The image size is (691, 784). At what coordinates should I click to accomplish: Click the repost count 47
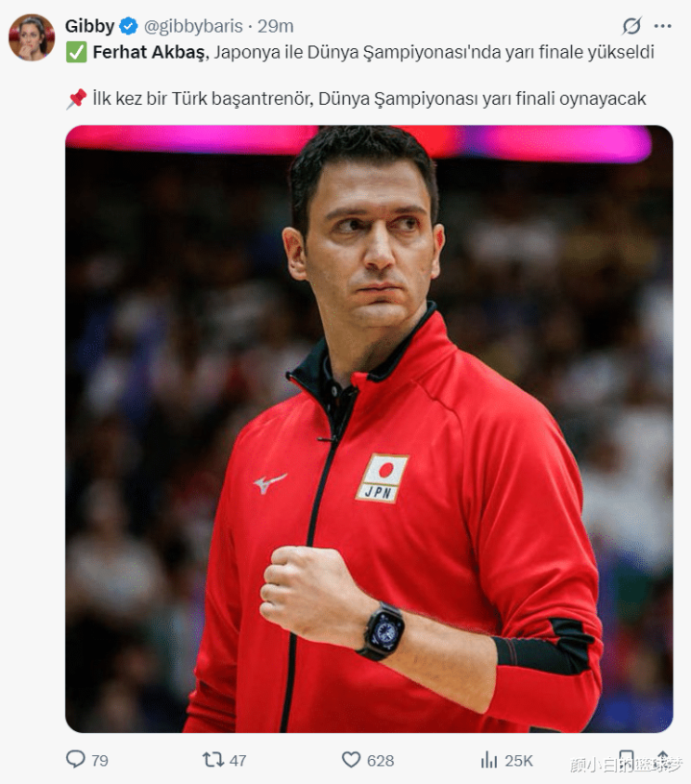pos(237,761)
